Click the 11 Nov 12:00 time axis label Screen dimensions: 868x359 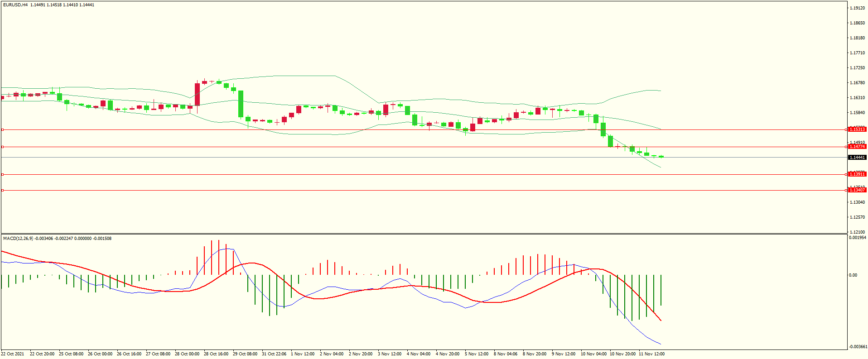click(x=651, y=354)
